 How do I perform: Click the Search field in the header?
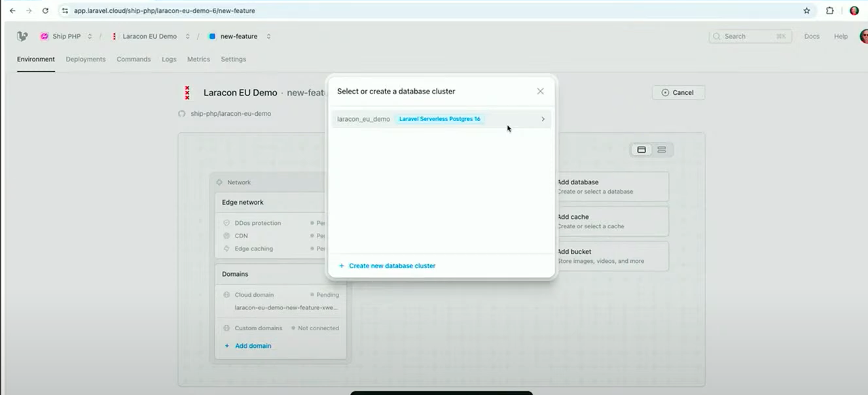[750, 37]
